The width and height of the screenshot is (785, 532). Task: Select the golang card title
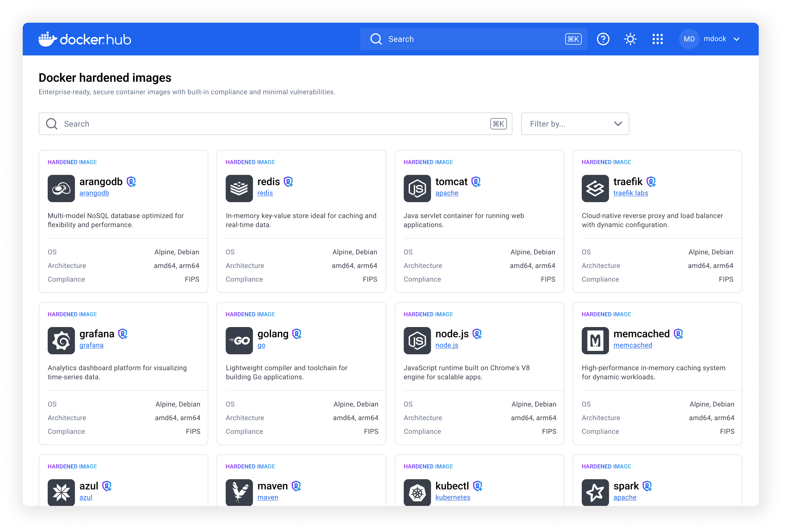tap(273, 334)
